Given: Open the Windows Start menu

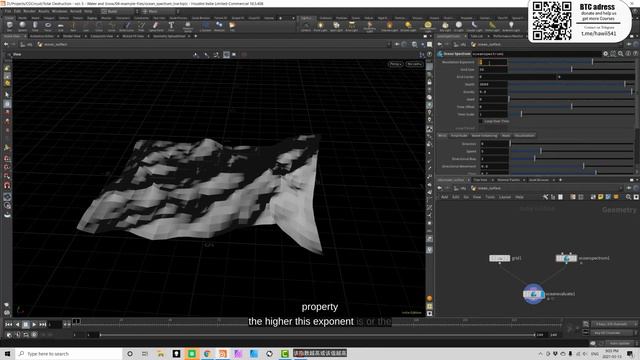Looking at the screenshot, I should coord(7,353).
